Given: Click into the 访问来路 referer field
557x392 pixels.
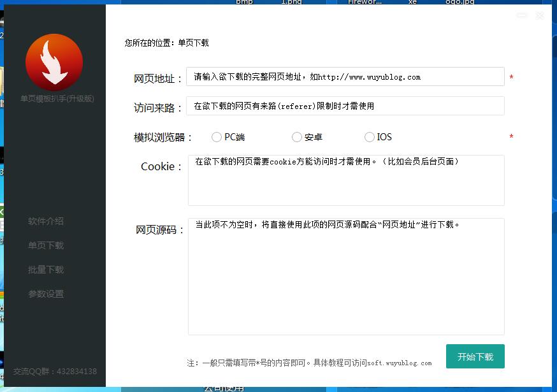Looking at the screenshot, I should 345,106.
